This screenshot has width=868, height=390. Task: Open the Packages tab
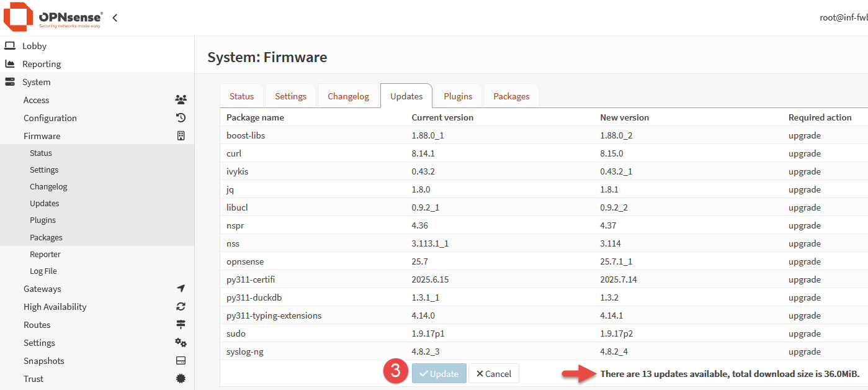(511, 96)
